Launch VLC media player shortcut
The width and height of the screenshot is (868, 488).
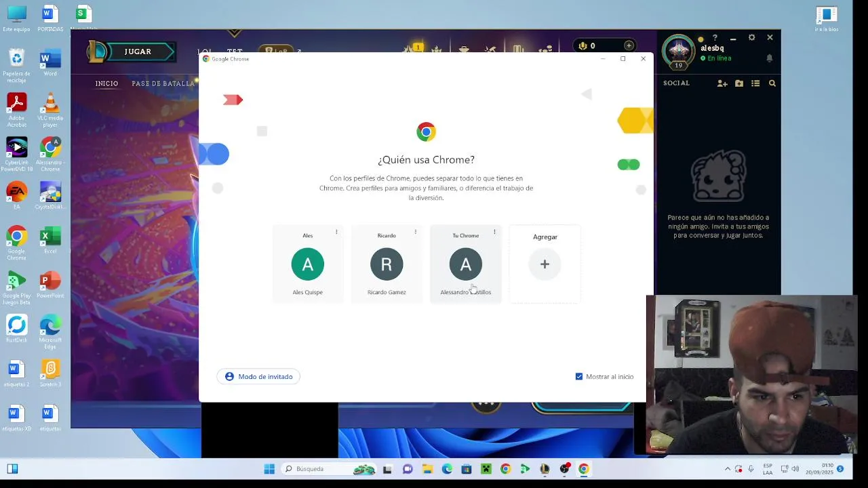pyautogui.click(x=50, y=110)
